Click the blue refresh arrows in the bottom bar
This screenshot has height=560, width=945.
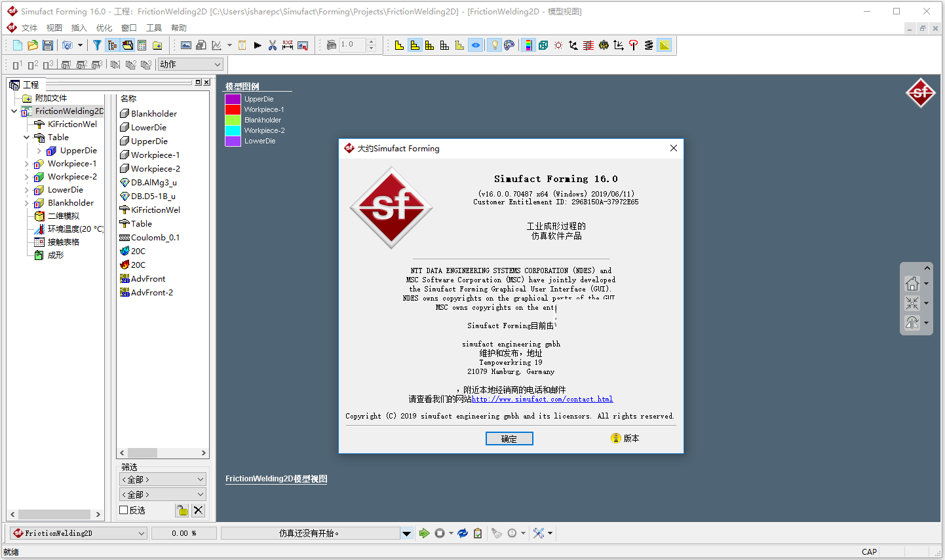tap(463, 533)
